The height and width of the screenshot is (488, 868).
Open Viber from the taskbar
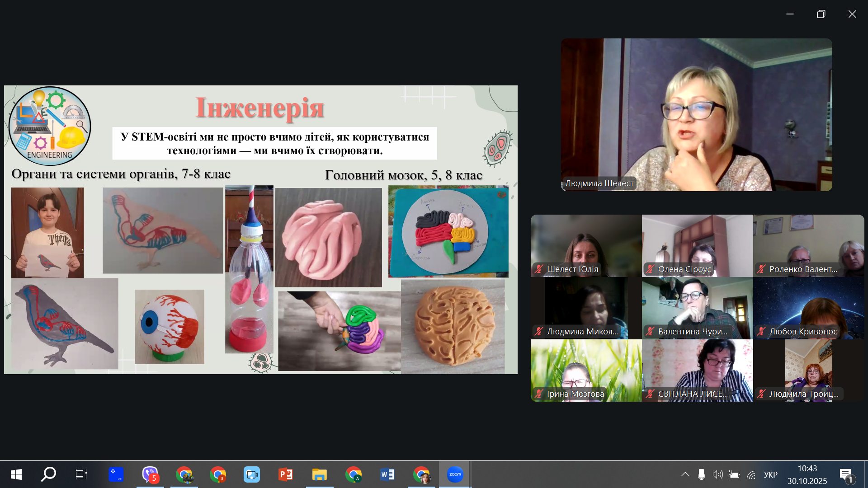150,474
